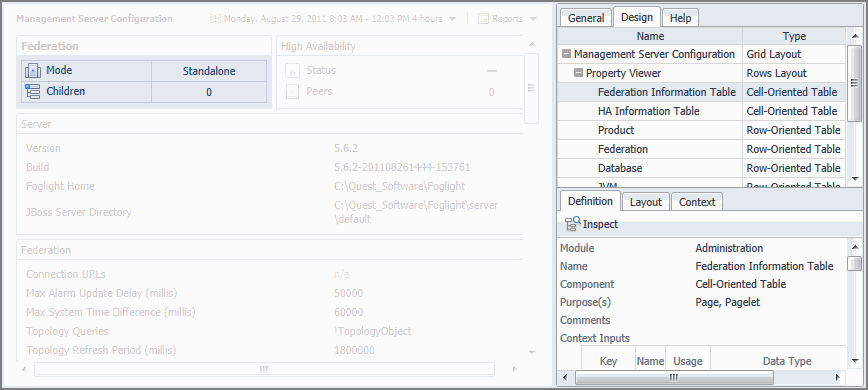Click the left pane vertical scrollbar down arrow

[531, 352]
